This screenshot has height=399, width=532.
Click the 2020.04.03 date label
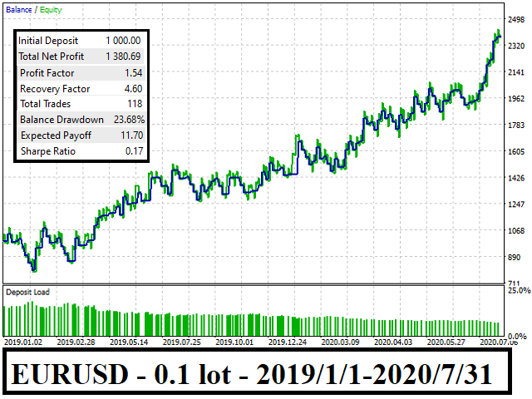coord(393,342)
